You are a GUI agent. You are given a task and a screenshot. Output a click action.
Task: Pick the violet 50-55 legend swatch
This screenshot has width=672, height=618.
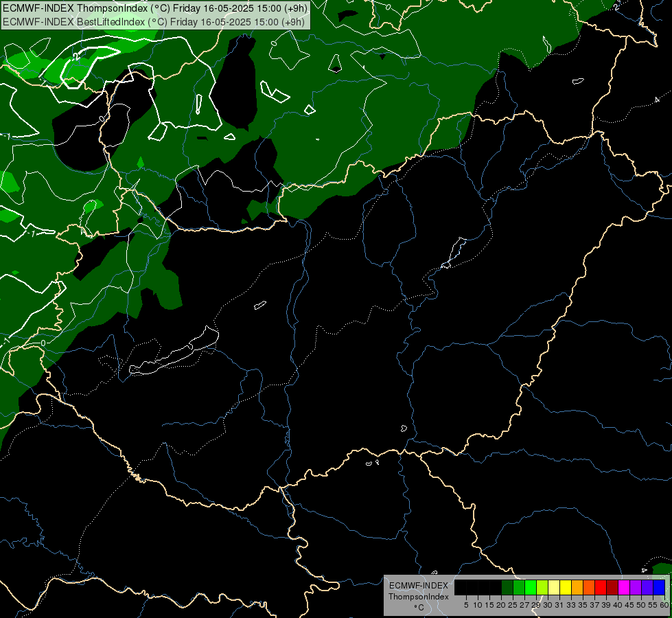coord(647,588)
